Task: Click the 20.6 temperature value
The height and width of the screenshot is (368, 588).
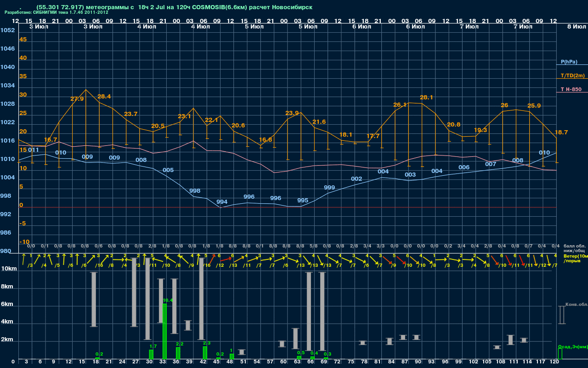Action: pos(238,126)
